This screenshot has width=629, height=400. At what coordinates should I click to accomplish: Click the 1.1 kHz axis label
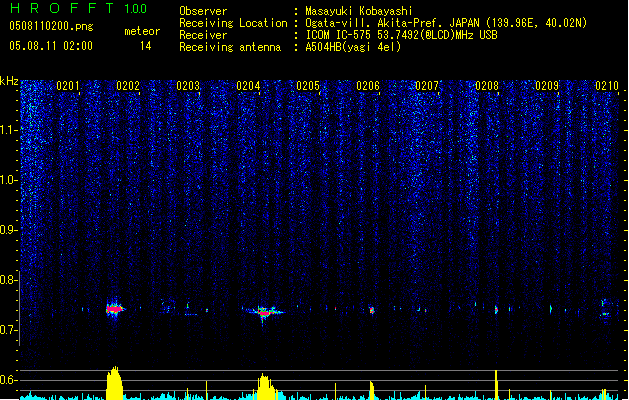pos(8,130)
